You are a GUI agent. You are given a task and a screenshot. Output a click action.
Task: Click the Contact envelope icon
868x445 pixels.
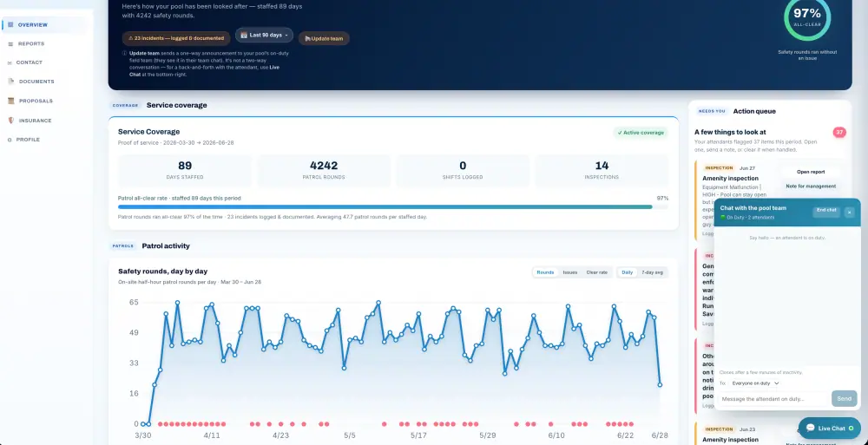coord(10,63)
